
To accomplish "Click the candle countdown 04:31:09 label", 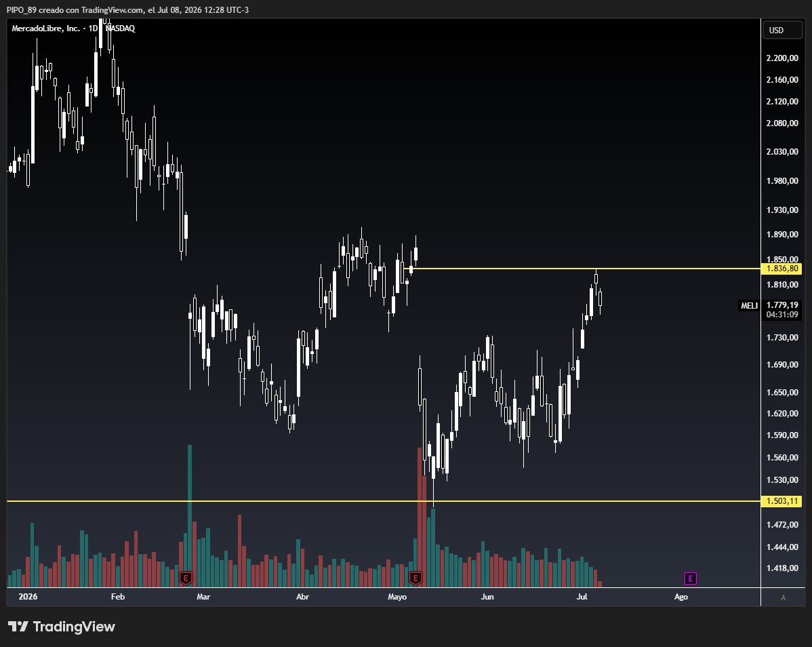I will [782, 315].
